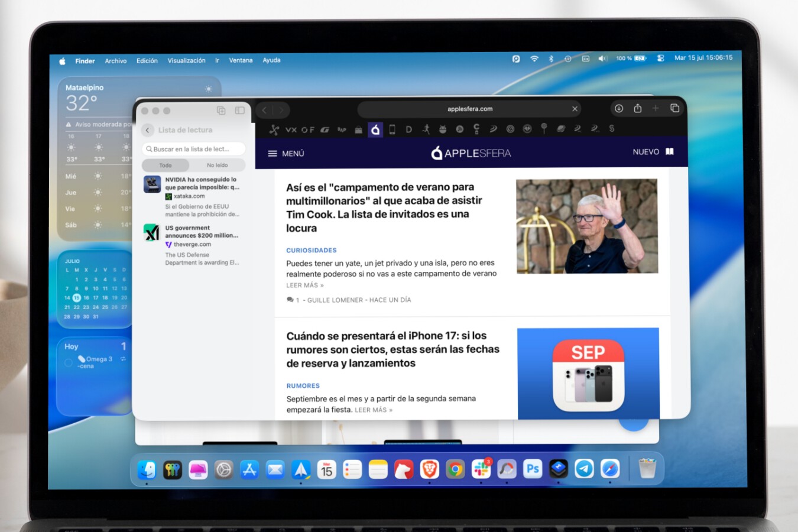The height and width of the screenshot is (532, 798).
Task: Toggle the sidebar icon in the reading list window
Action: tap(239, 111)
